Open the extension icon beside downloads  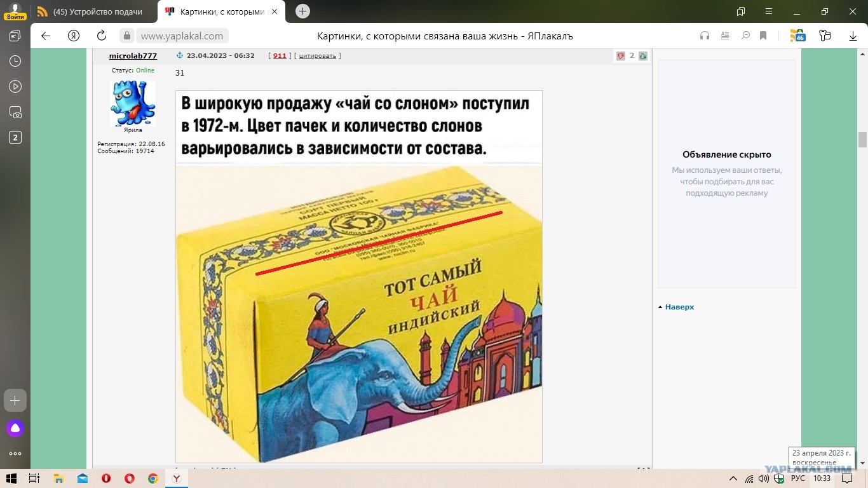click(825, 36)
